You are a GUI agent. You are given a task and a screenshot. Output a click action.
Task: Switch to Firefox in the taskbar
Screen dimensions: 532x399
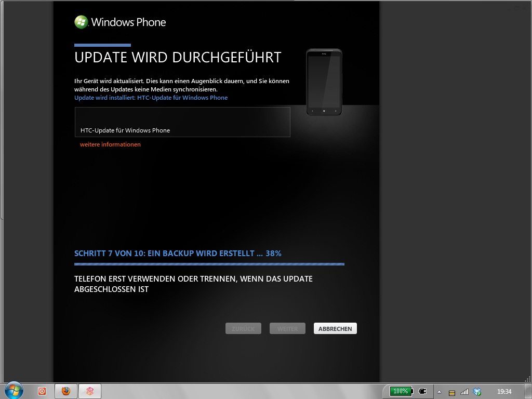[66, 391]
